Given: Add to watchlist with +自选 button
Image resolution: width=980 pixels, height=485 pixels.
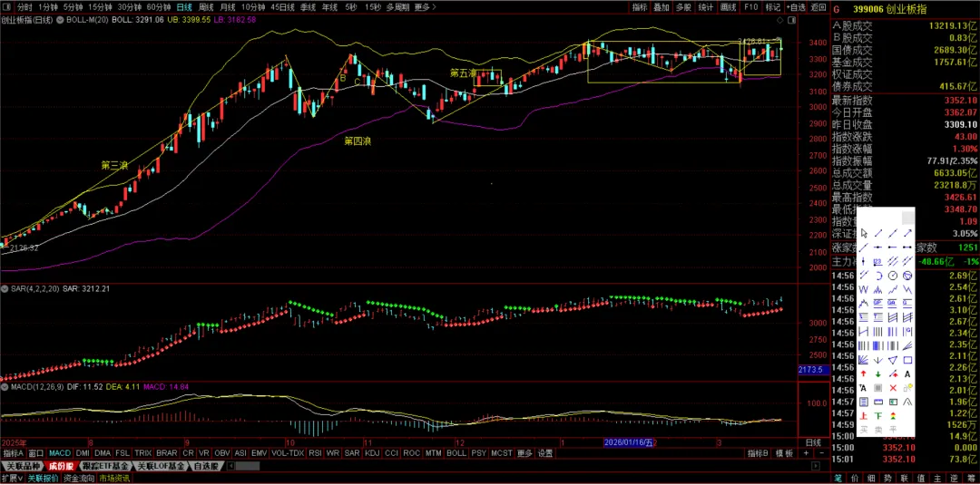Looking at the screenshot, I should 796,7.
